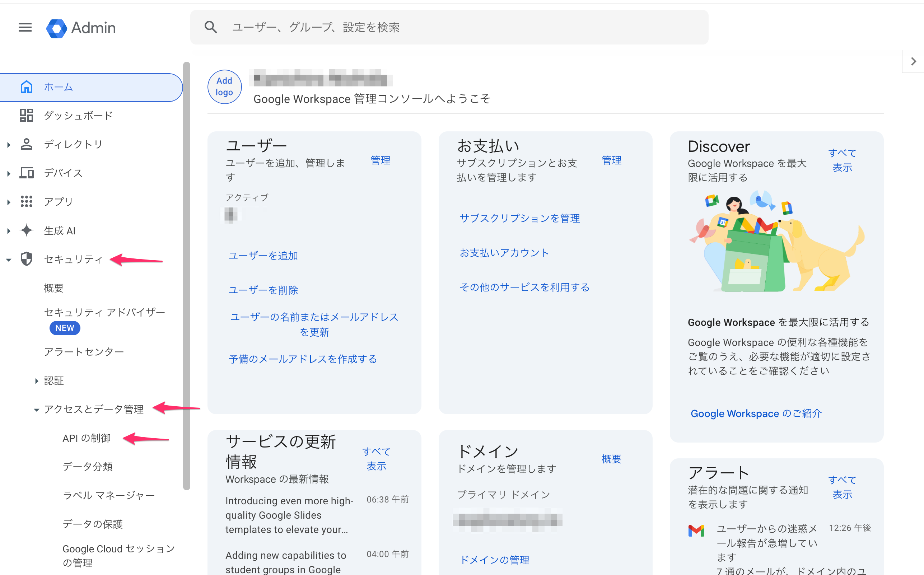Click サブスクリプションを管理 link
Screen dimensions: 924x575
(x=520, y=218)
